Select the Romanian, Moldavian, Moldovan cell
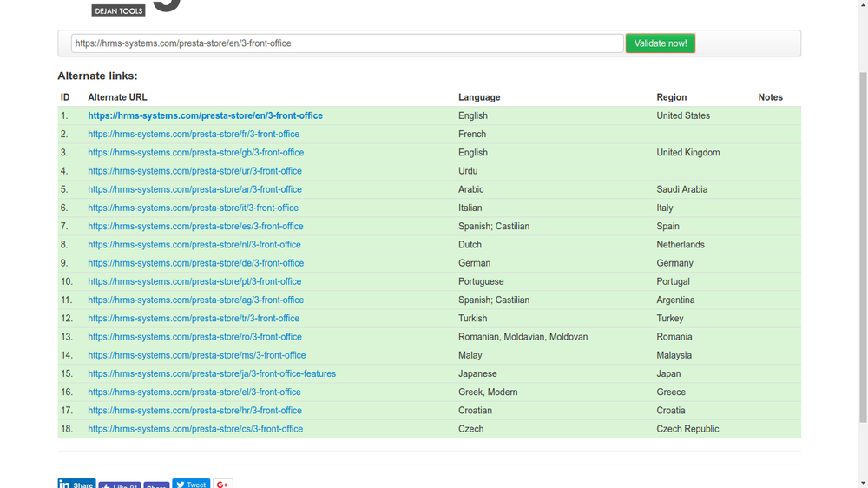 coord(523,337)
